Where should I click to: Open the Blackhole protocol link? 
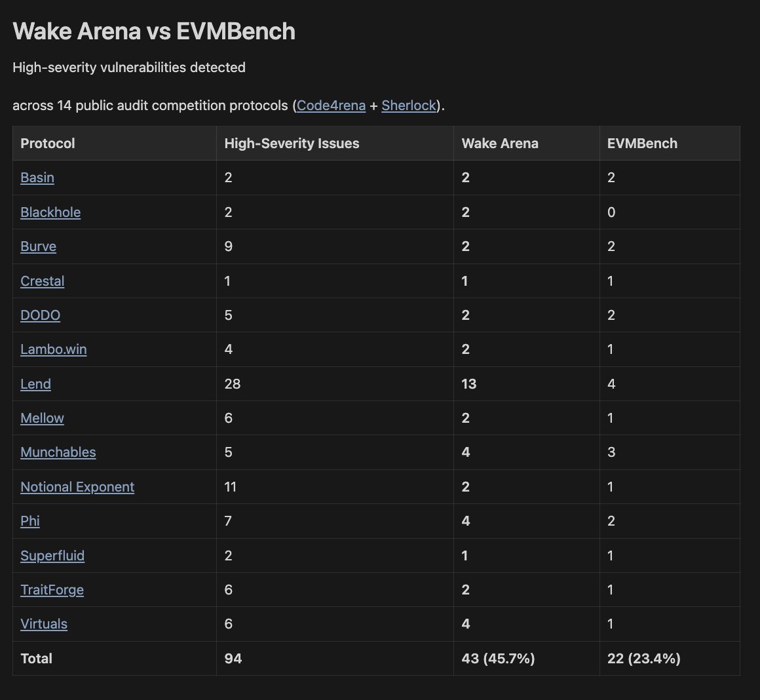(50, 212)
